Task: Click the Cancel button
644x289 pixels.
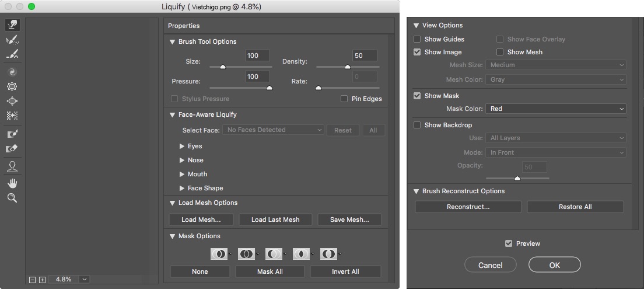Action: click(491, 265)
